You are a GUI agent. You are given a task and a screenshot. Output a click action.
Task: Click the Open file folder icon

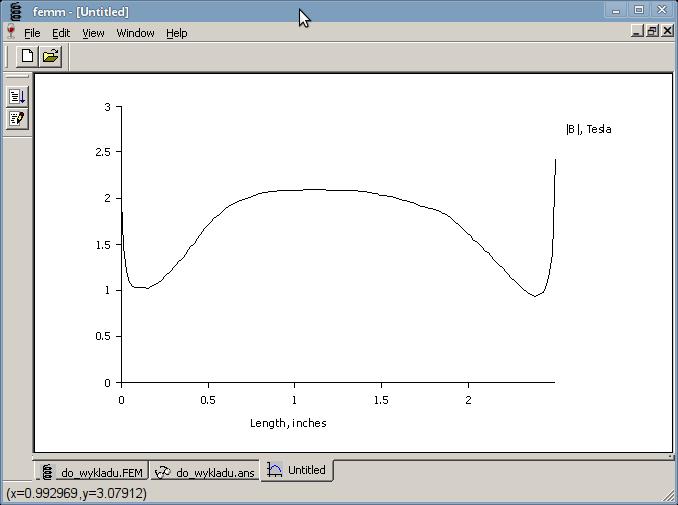pos(51,56)
